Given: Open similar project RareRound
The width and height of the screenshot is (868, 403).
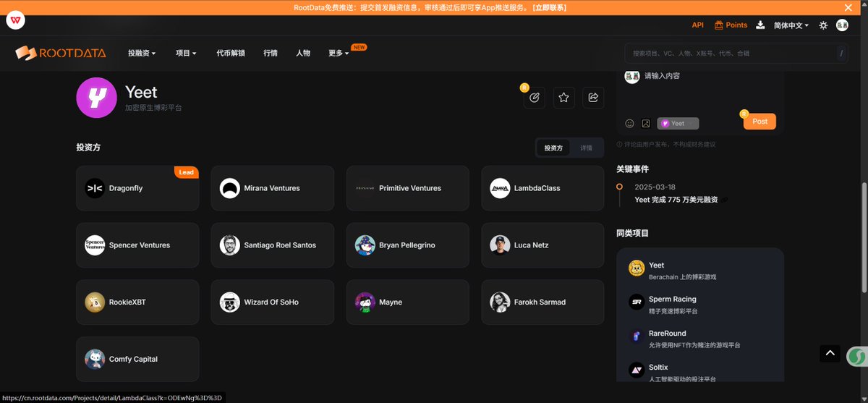Looking at the screenshot, I should pyautogui.click(x=667, y=334).
